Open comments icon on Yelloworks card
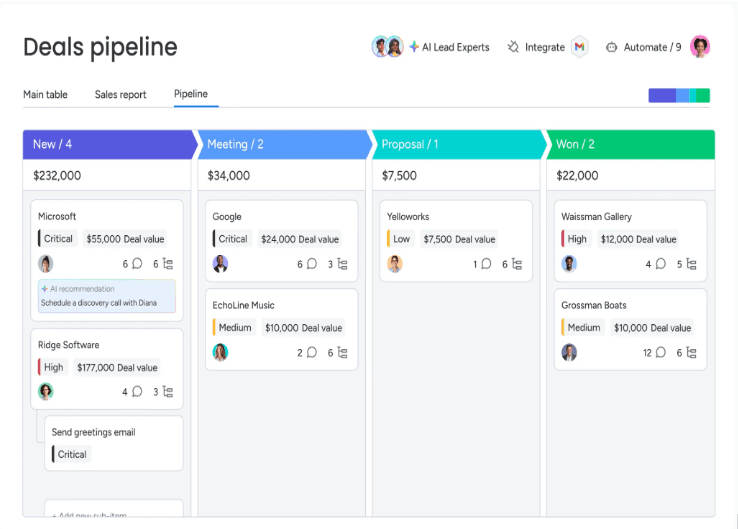The image size is (738, 529). [x=486, y=264]
